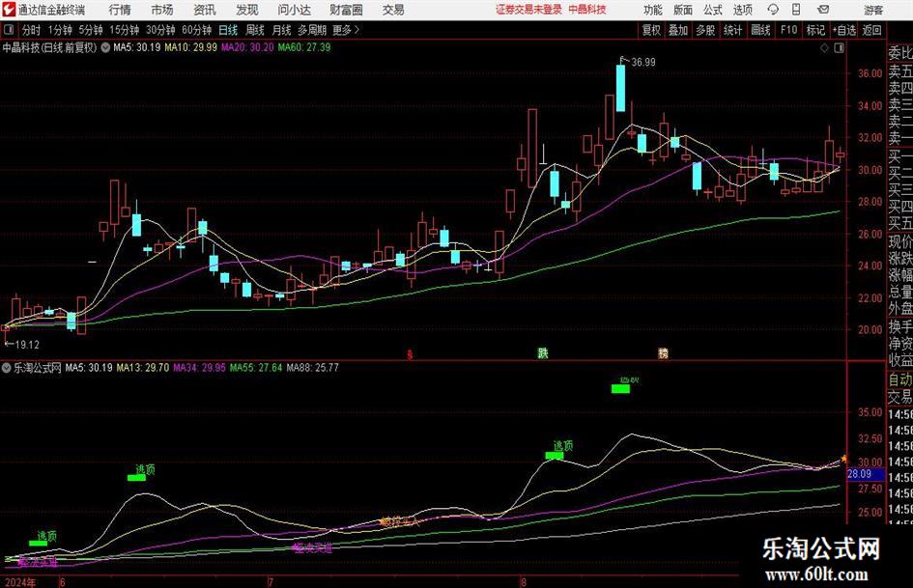
Task: Open the 问小达 menu
Action: point(294,10)
